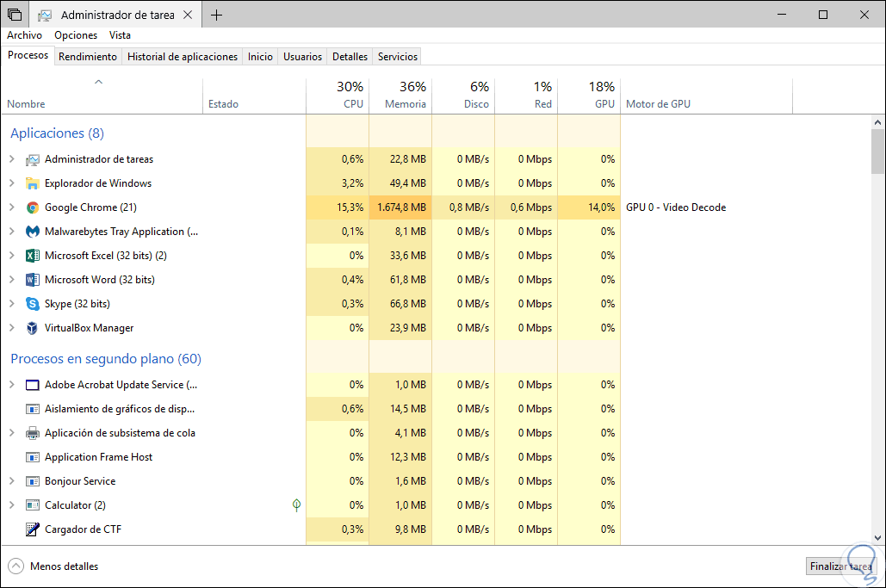Expand the Google Chrome process group

pyautogui.click(x=12, y=207)
